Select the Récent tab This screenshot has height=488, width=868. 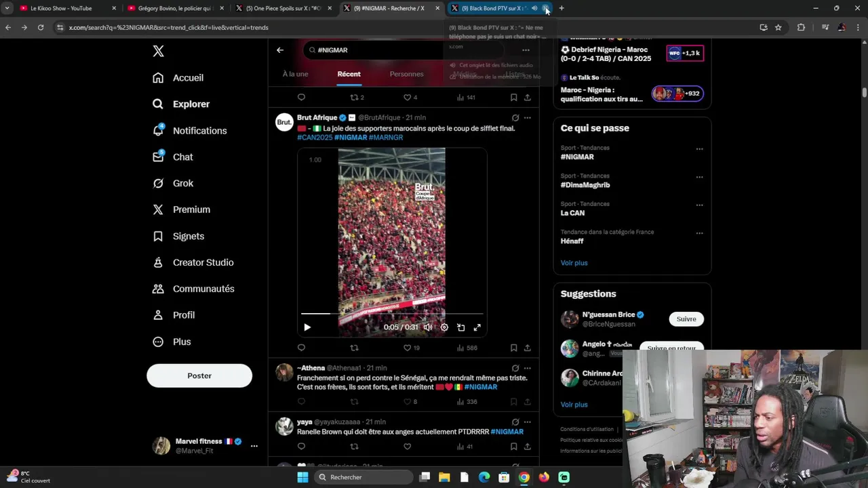[x=349, y=74]
